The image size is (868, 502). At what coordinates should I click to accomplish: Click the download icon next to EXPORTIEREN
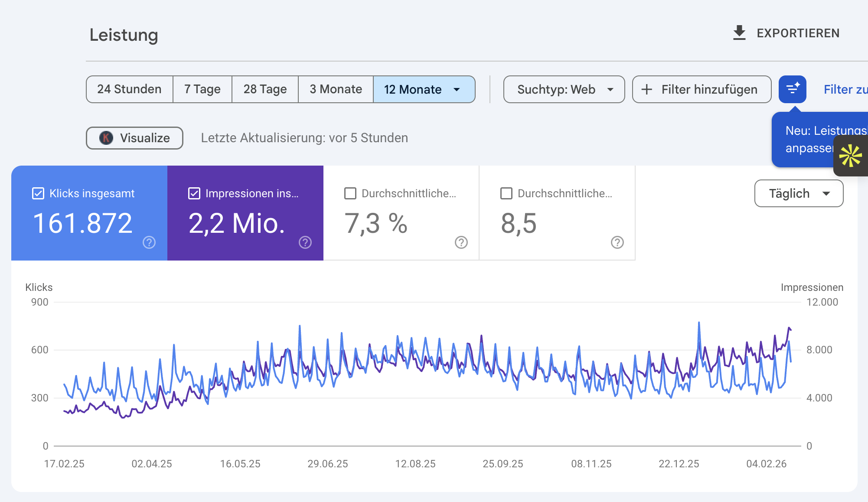[739, 32]
